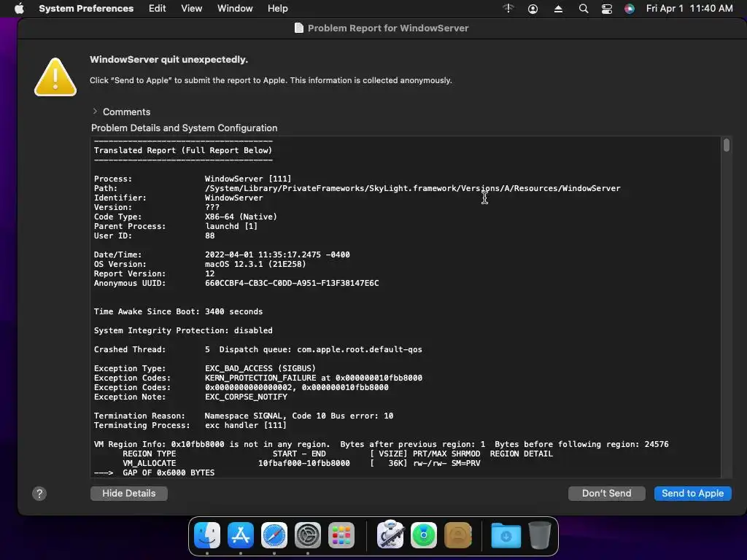Open the View menu
747x560 pixels.
coord(192,9)
